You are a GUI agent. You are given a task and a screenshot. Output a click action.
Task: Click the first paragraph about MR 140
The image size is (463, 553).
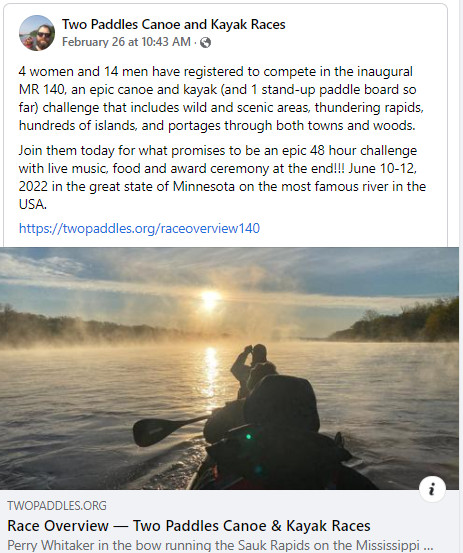(221, 98)
